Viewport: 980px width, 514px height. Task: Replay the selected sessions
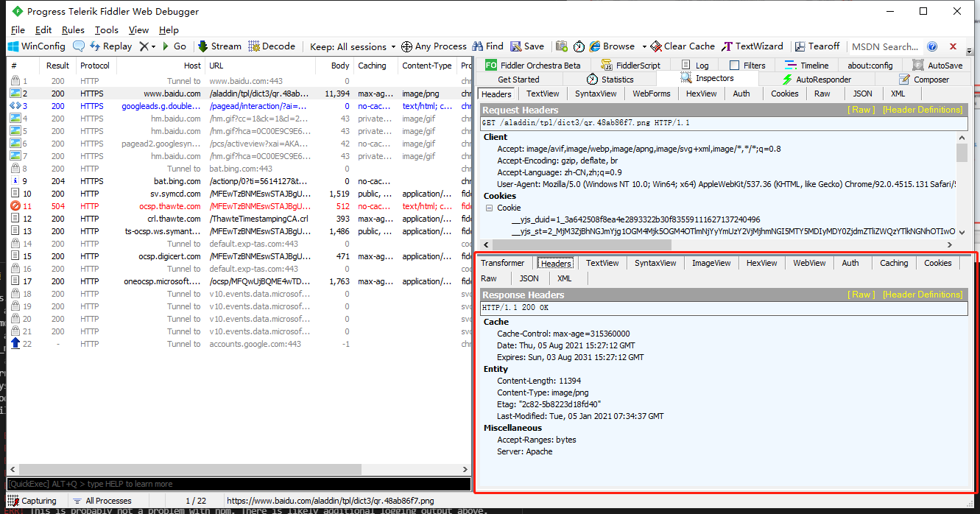coord(111,46)
